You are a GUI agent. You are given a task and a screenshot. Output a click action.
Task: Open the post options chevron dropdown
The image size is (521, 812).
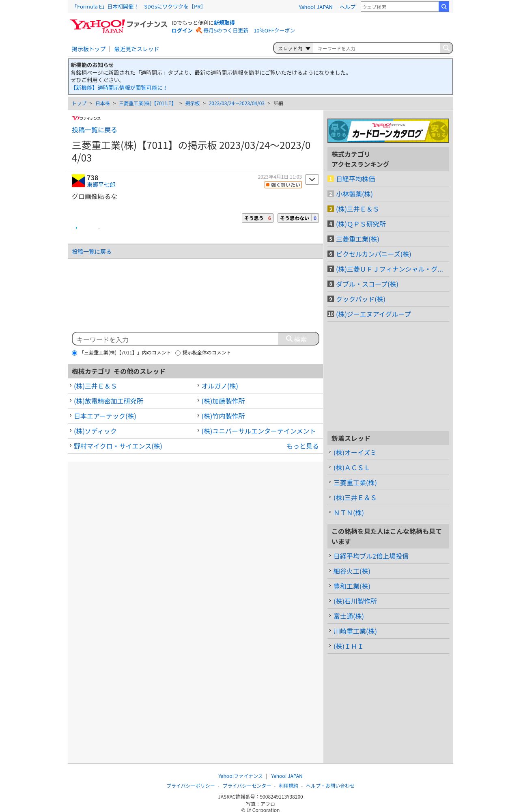[x=312, y=179]
